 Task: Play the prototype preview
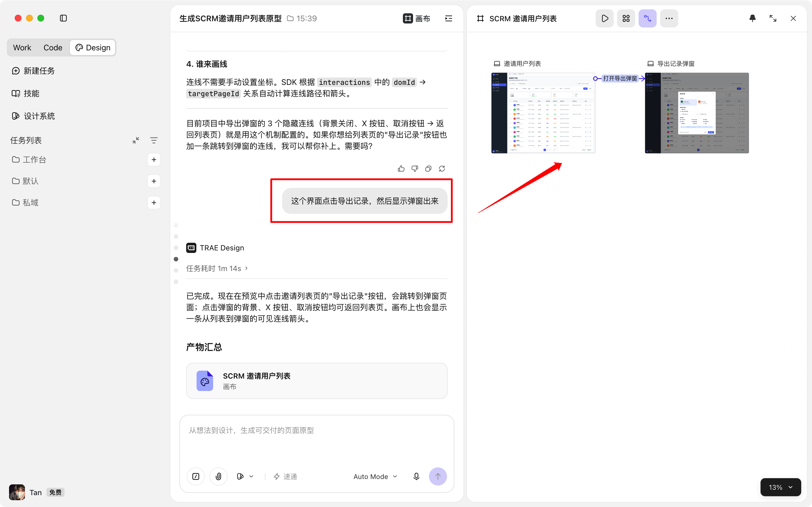click(x=605, y=18)
